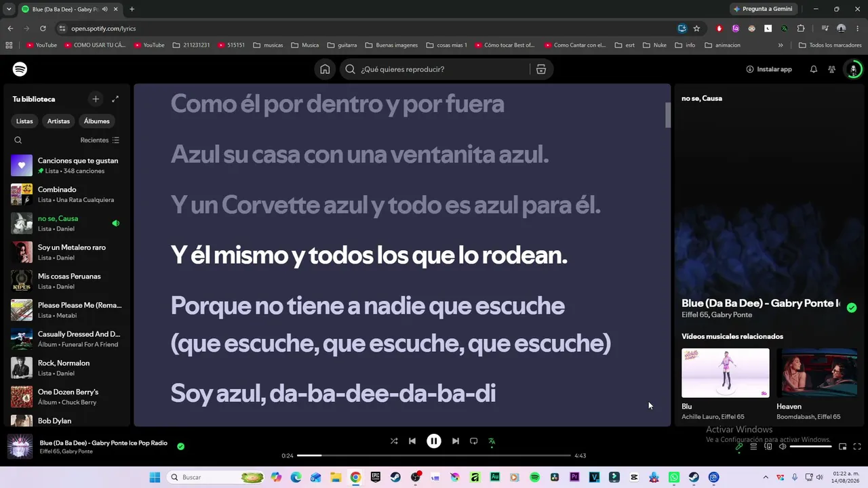Image resolution: width=868 pixels, height=488 pixels.
Task: Open the Chrome three-dot menu
Action: pyautogui.click(x=857, y=28)
